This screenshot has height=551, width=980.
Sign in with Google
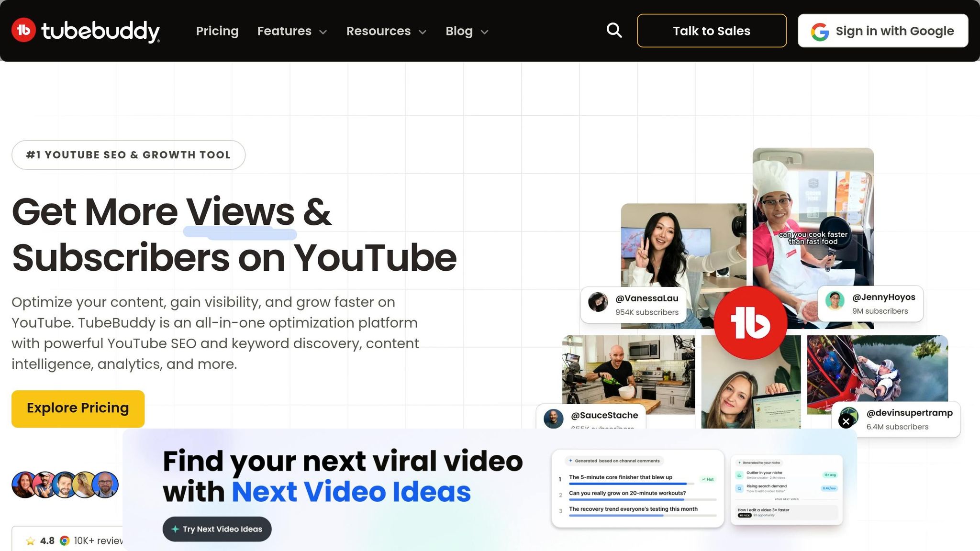click(883, 31)
